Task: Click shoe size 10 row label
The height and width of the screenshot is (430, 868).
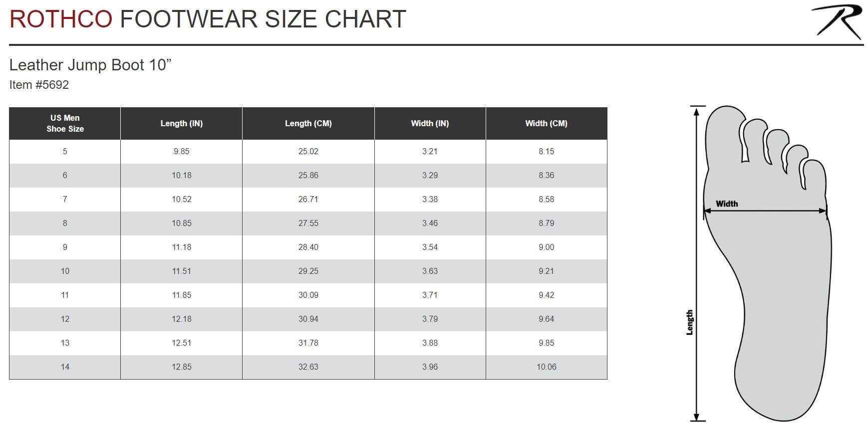Action: 65,271
